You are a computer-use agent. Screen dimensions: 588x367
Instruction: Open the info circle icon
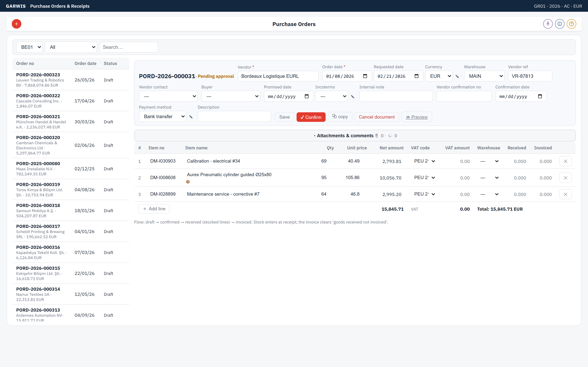click(x=560, y=24)
